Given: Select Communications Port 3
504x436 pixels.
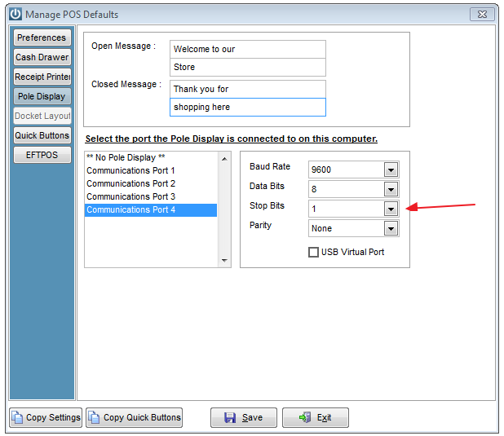Looking at the screenshot, I should tap(151, 196).
